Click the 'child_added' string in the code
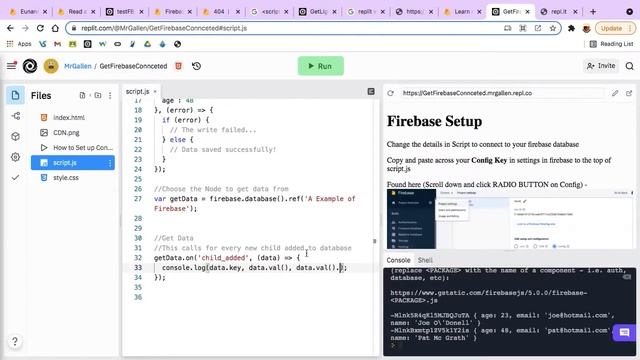 coord(224,258)
